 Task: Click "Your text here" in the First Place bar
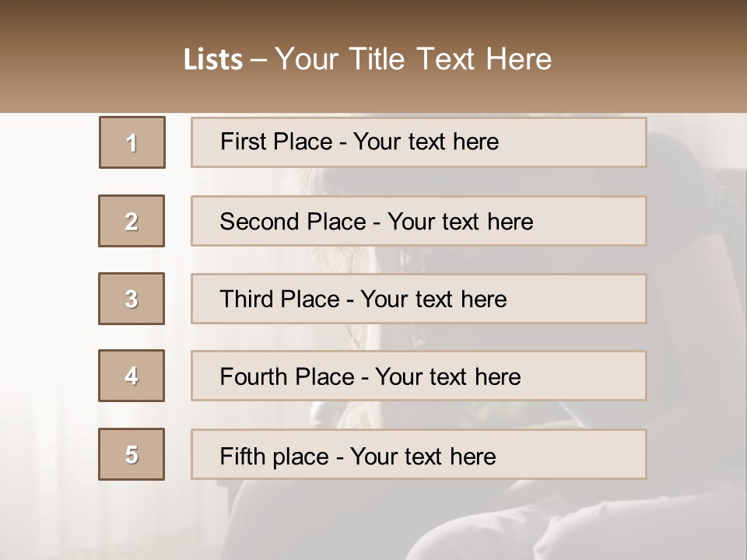point(426,142)
